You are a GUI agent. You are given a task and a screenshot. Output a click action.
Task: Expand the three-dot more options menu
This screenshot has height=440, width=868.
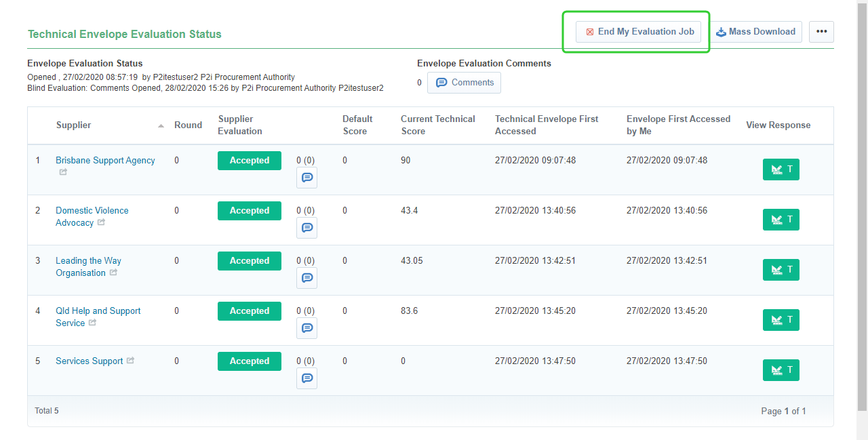click(x=821, y=32)
